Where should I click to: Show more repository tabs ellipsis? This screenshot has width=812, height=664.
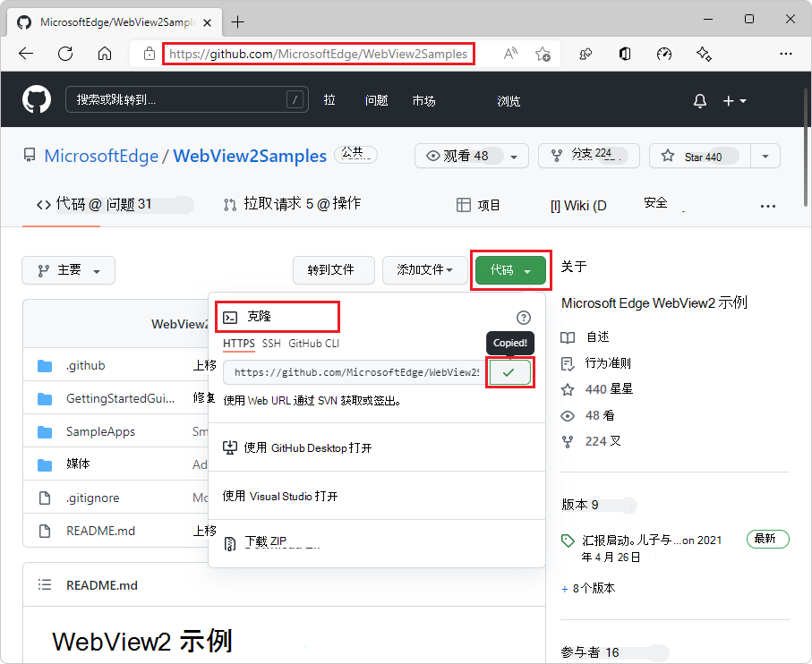[x=767, y=206]
